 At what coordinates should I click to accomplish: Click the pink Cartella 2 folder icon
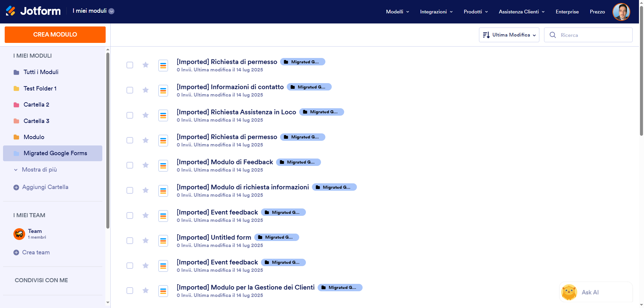(16, 105)
